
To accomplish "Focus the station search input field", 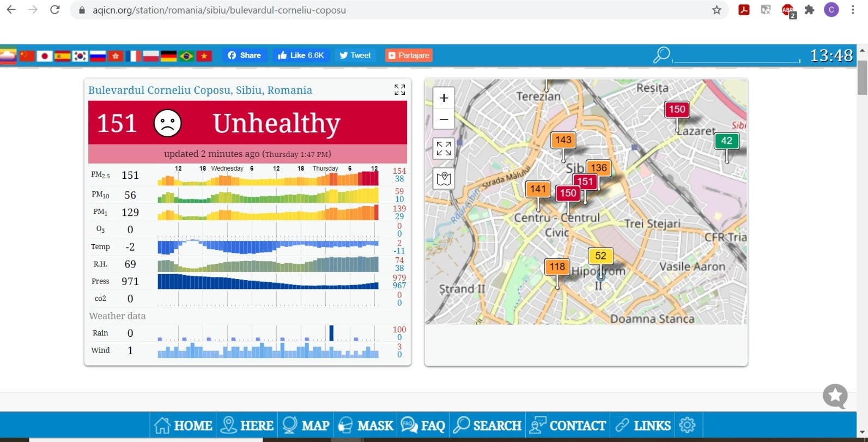I will [737, 56].
